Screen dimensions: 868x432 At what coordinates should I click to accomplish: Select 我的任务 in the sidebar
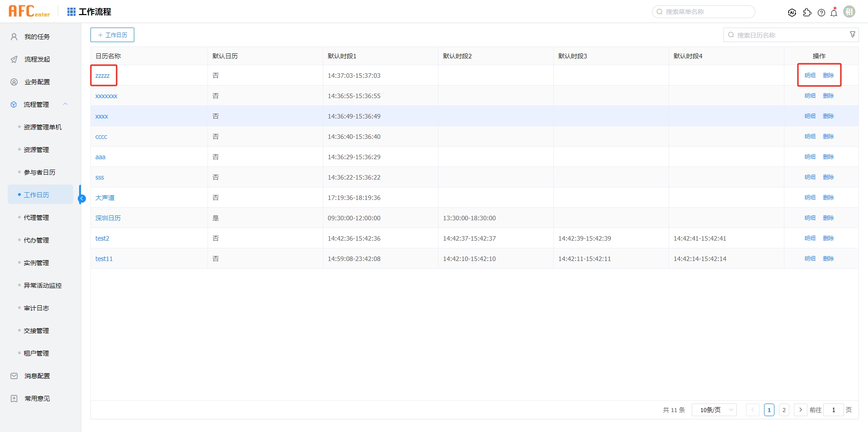36,36
